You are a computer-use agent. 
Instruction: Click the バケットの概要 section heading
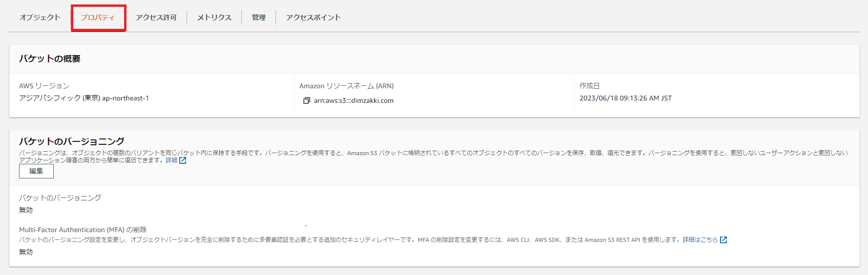coord(50,59)
